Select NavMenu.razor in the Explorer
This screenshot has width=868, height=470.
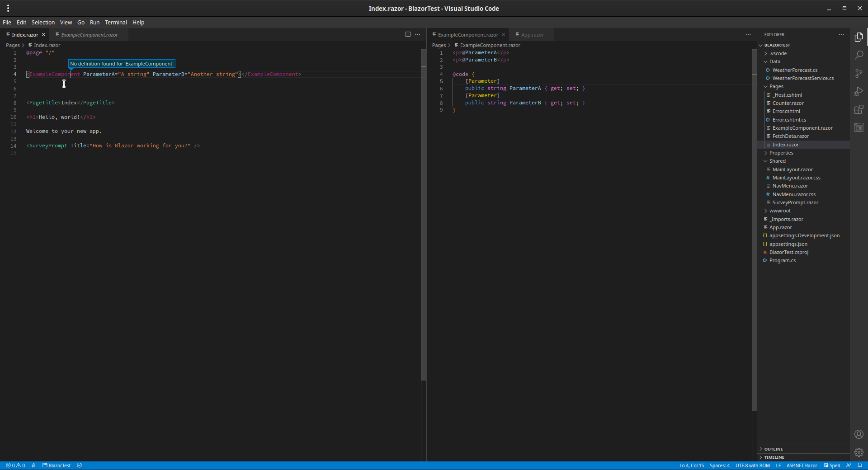pyautogui.click(x=789, y=186)
